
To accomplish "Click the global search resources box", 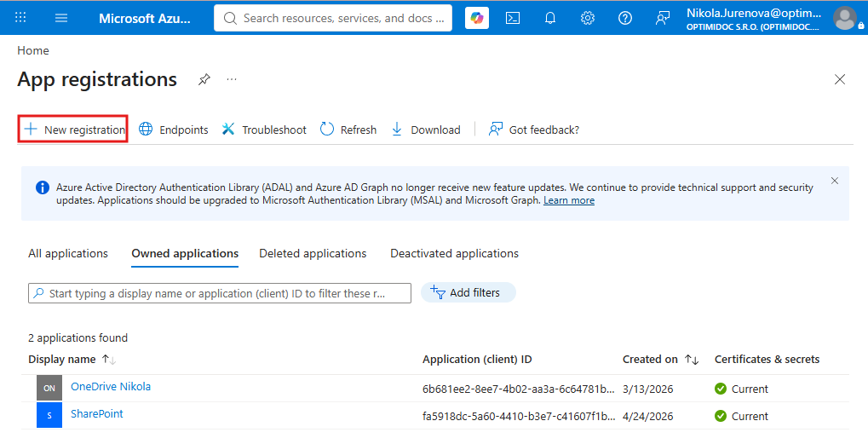I will 333,18.
